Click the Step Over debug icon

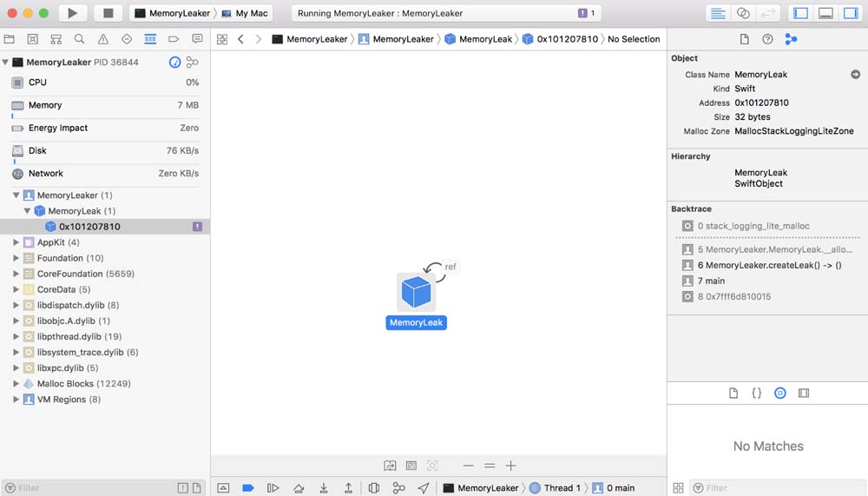click(x=299, y=488)
